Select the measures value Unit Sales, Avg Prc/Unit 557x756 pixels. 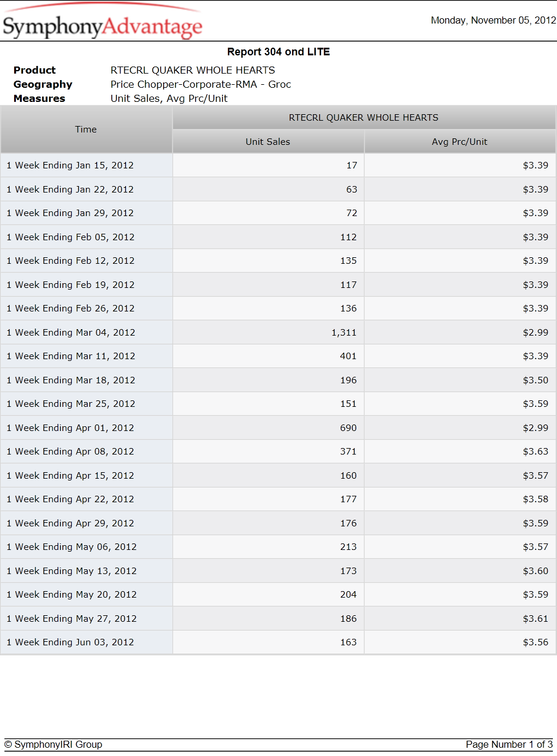(x=169, y=98)
